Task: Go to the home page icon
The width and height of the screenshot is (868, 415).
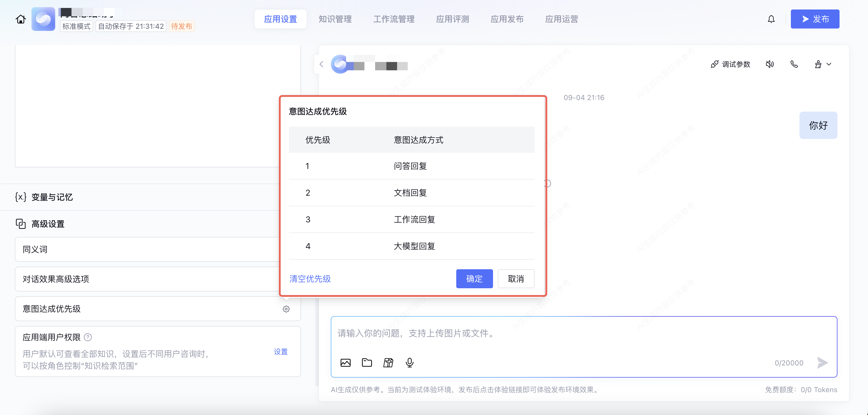Action: [20, 19]
